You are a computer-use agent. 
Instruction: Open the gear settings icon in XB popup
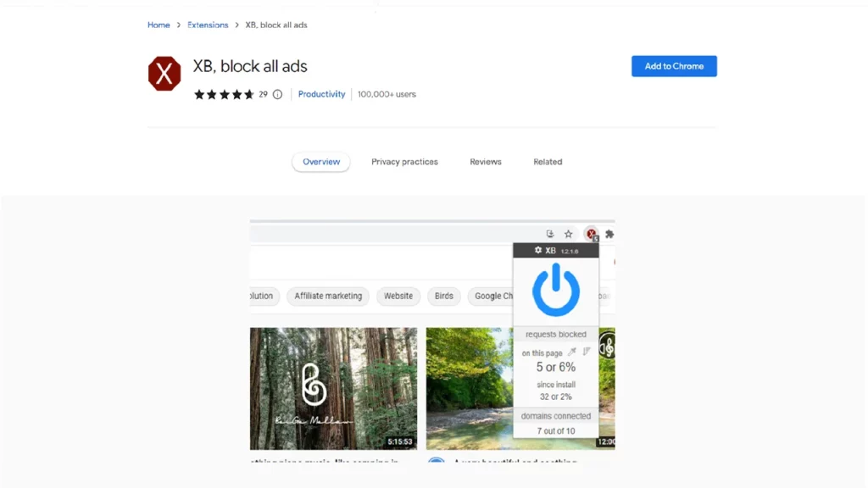pos(538,251)
